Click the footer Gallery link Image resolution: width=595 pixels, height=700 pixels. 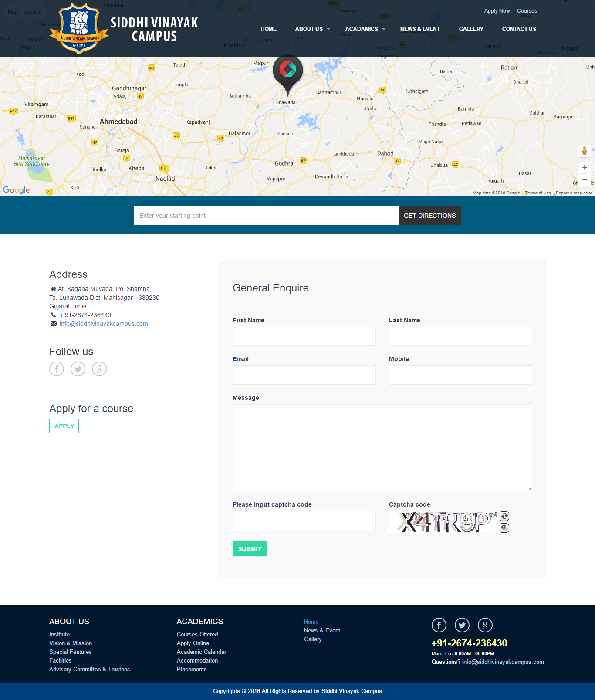313,639
